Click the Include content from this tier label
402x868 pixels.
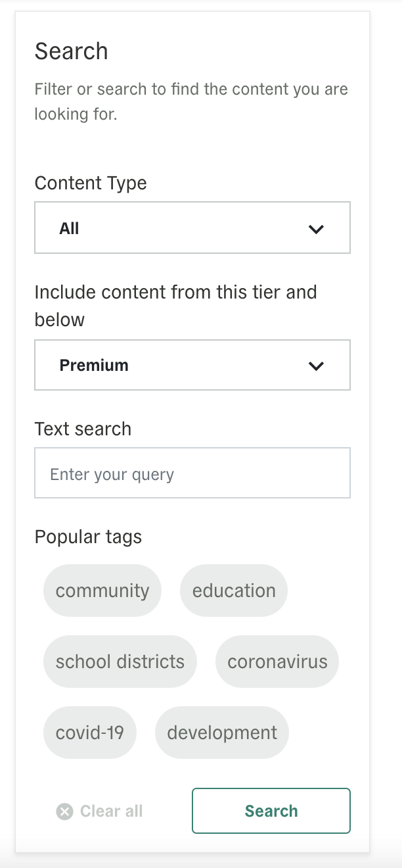(x=175, y=306)
